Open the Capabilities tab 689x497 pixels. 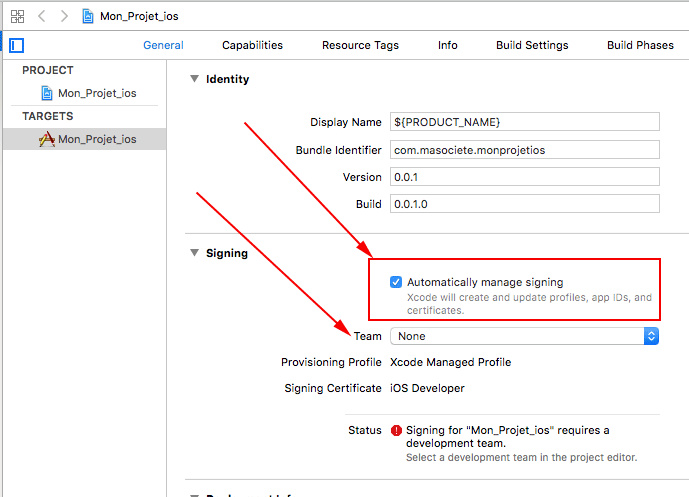[x=252, y=45]
